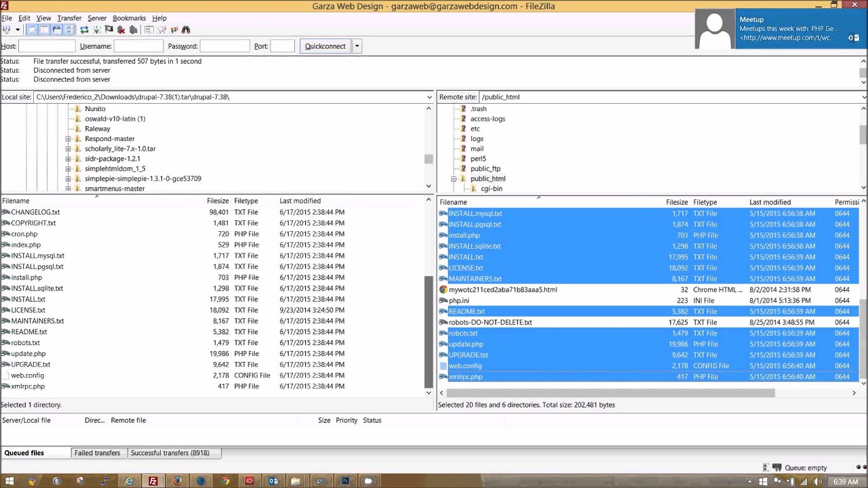
Task: Open the Quickconnect history dropdown arrow
Action: 357,46
